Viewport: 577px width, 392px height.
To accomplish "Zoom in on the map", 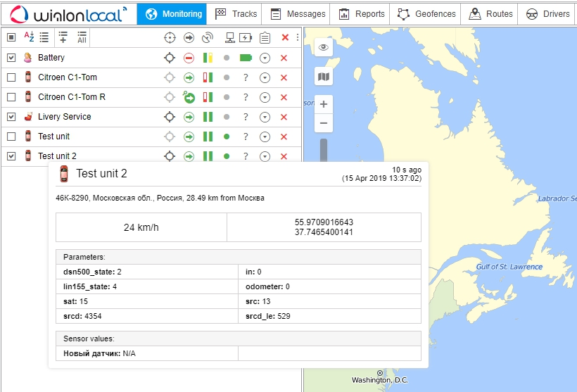I will tap(324, 104).
